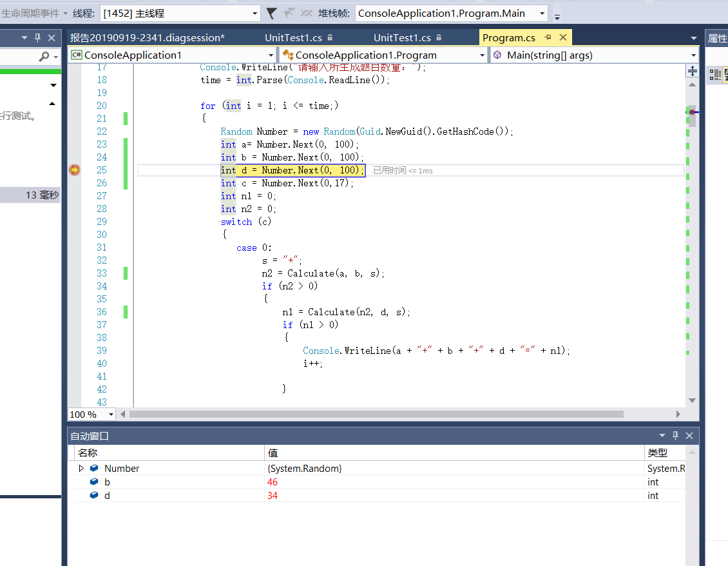The height and width of the screenshot is (566, 728).
Task: Click the case 0: label line
Action: [254, 248]
